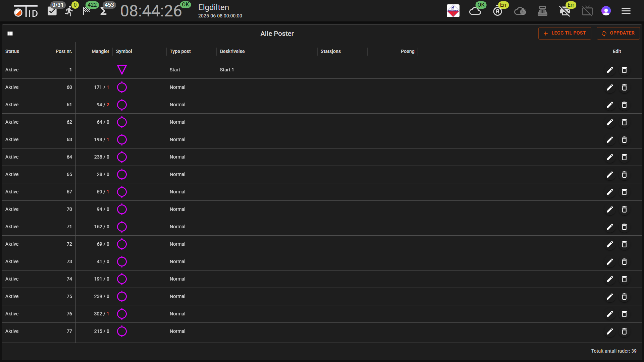Click the LEGG TIL POST button

pos(565,33)
